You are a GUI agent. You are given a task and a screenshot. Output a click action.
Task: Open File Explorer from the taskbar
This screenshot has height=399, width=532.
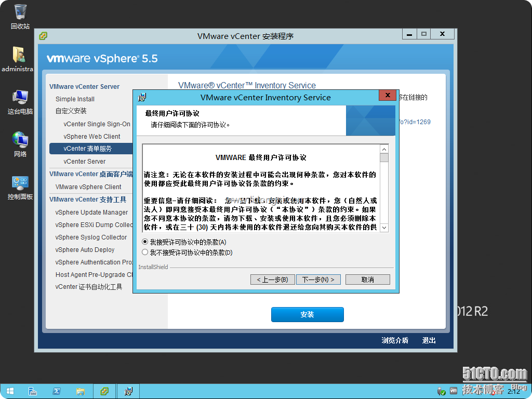(x=81, y=391)
